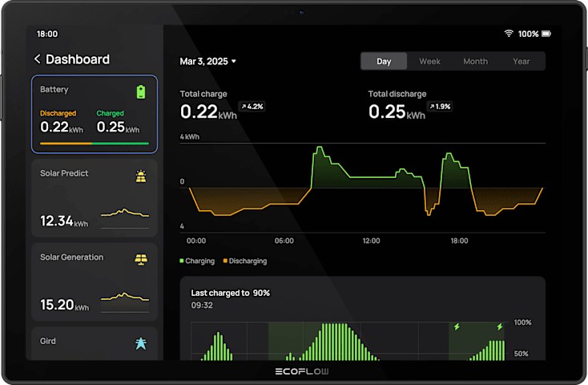
Task: Tap the Solar Predict sun panel icon
Action: (141, 176)
